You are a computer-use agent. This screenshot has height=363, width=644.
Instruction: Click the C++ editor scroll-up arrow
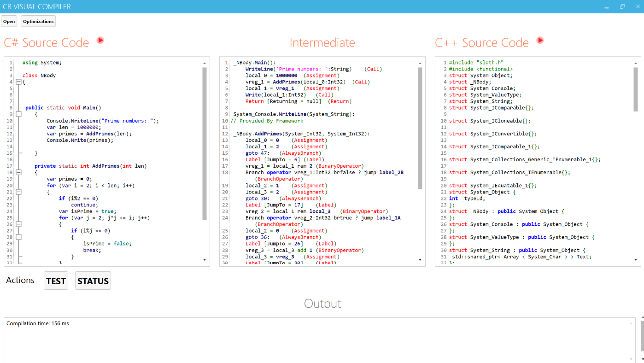point(636,63)
